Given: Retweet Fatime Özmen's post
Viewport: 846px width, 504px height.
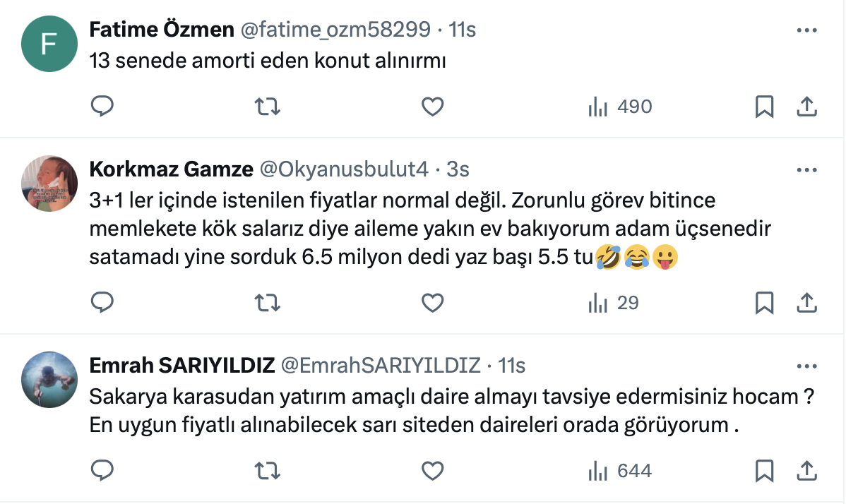Looking at the screenshot, I should [268, 107].
